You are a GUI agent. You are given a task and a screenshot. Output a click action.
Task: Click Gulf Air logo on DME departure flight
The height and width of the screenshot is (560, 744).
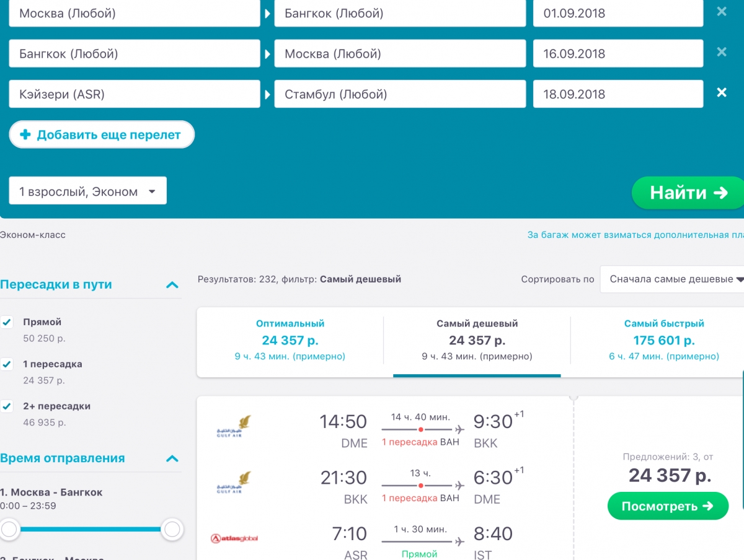click(234, 427)
